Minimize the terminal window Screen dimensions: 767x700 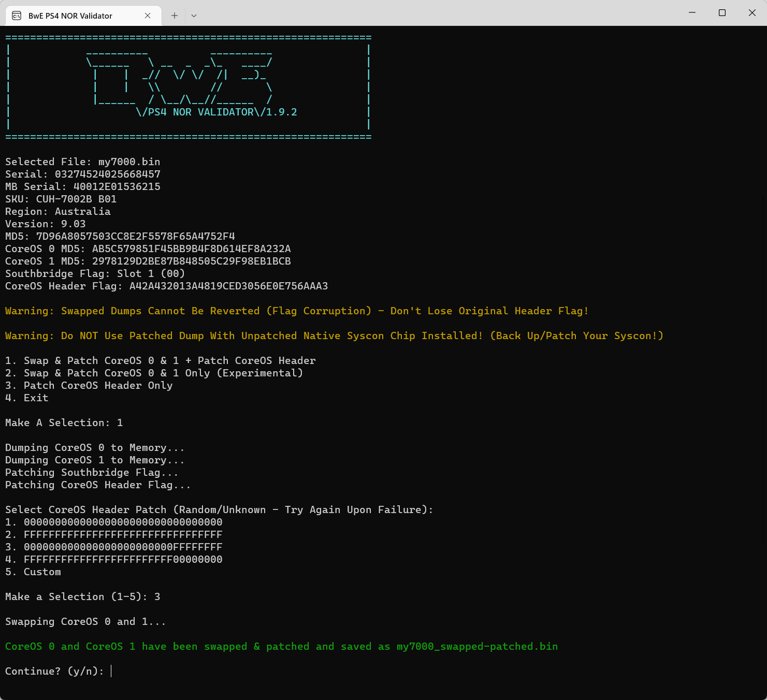[692, 12]
